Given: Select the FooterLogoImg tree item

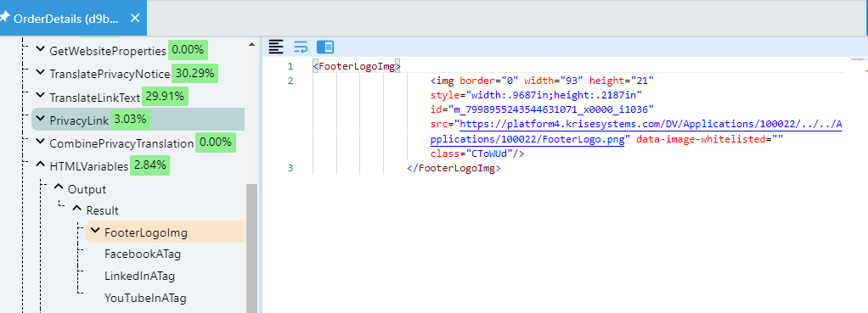Looking at the screenshot, I should (x=165, y=232).
